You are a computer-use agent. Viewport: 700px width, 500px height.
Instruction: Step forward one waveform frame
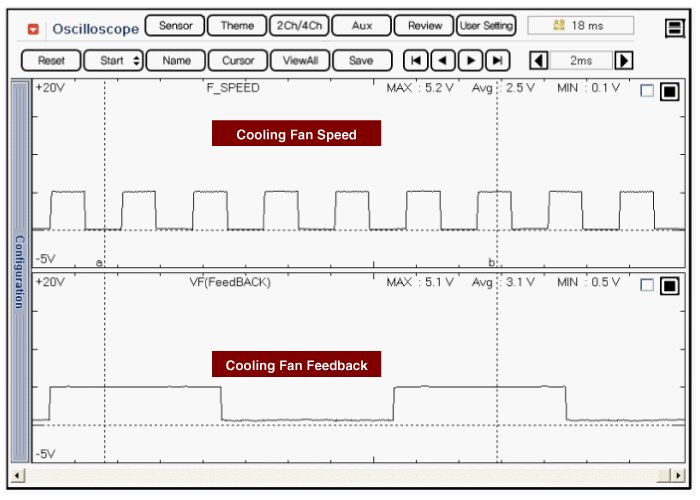pos(470,61)
